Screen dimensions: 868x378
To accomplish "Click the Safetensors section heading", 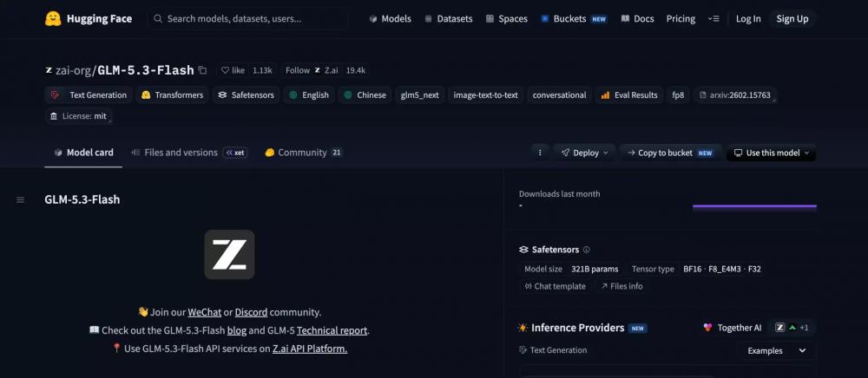I will coord(556,250).
